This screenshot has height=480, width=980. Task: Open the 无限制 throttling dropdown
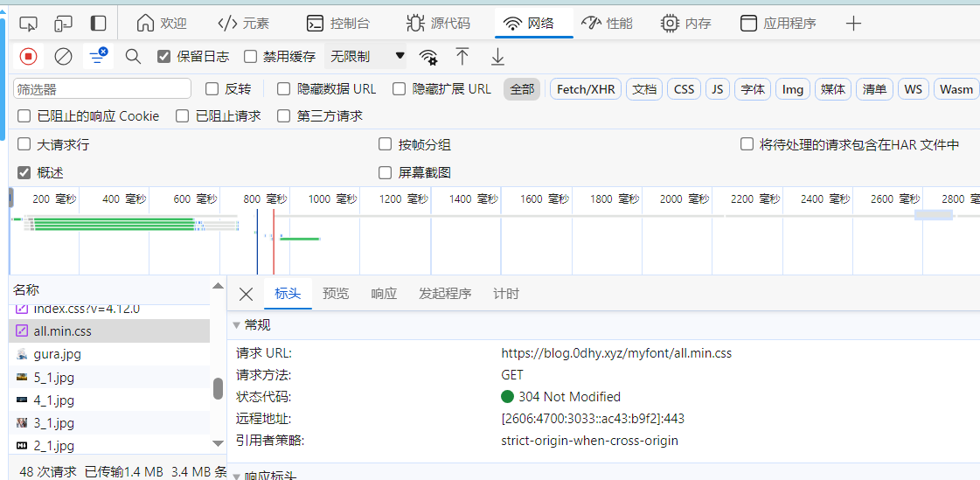tap(367, 57)
